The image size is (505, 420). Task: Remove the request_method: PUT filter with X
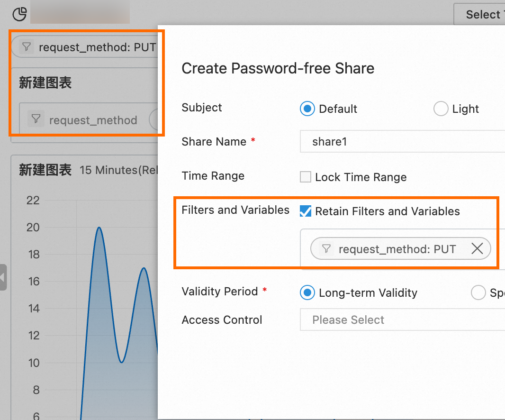click(x=477, y=248)
